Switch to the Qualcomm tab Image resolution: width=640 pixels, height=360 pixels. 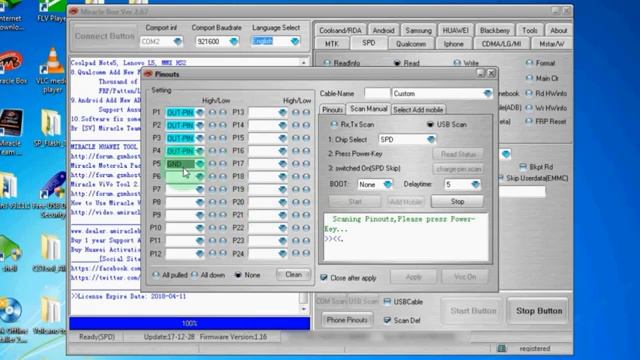pyautogui.click(x=411, y=44)
